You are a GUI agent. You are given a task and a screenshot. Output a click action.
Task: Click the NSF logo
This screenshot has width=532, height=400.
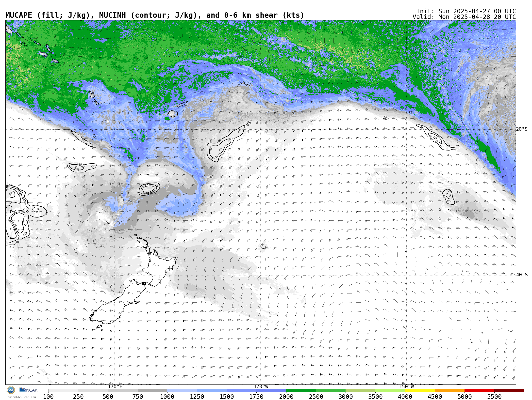(x=11, y=390)
